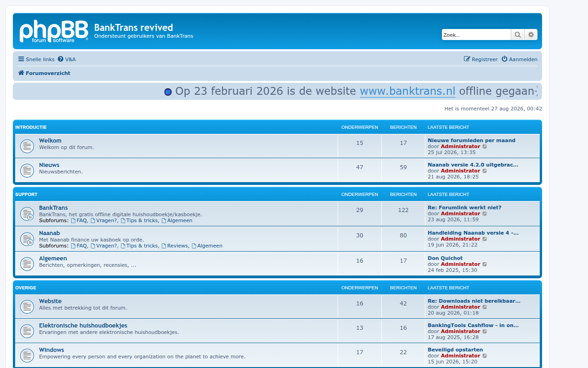View latest post icon for BankingTools Cashflow
Image resolution: width=588 pixels, height=368 pixels.
pyautogui.click(x=485, y=331)
